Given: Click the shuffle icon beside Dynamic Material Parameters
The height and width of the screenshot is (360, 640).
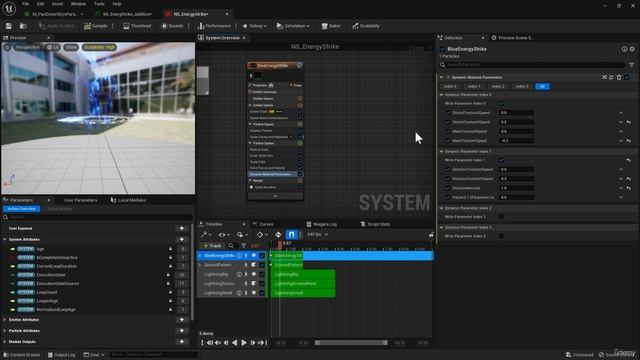Looking at the screenshot, I should click(604, 77).
